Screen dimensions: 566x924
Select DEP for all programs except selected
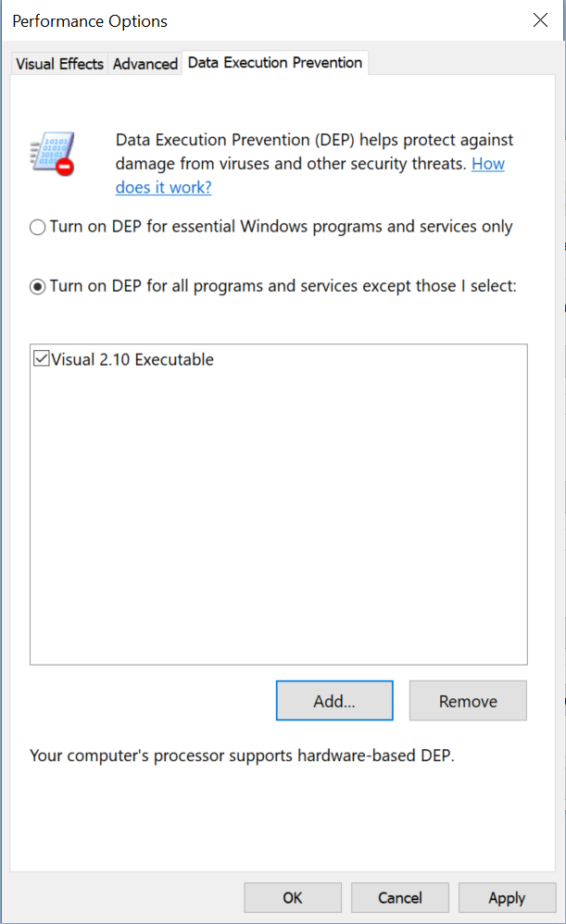(38, 287)
